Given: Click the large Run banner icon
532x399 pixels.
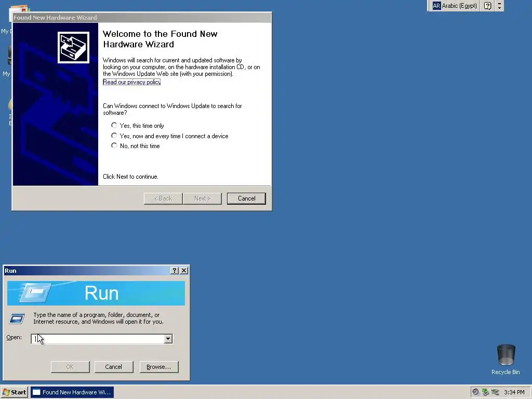Looking at the screenshot, I should pos(36,293).
